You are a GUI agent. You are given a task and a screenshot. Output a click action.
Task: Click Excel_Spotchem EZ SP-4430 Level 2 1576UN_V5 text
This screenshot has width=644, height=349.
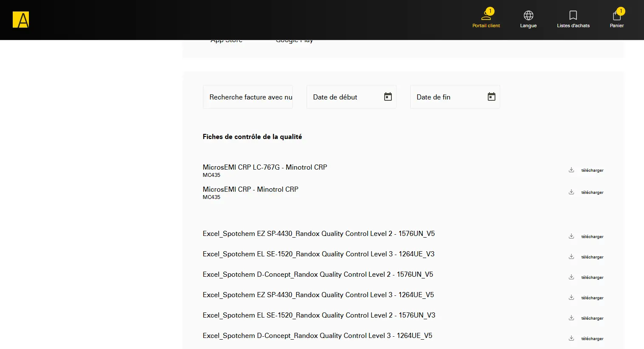pyautogui.click(x=319, y=233)
